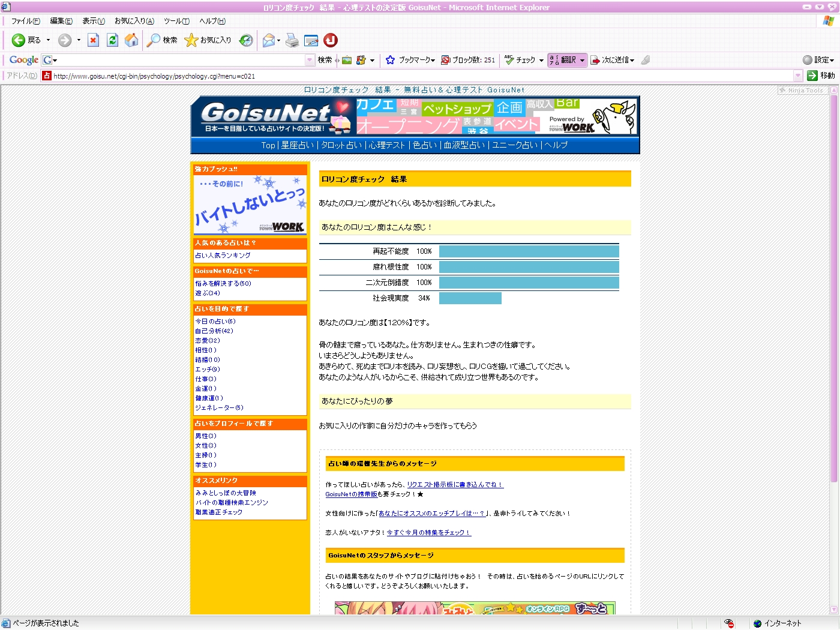Expand the Google search box history dropdown
The width and height of the screenshot is (840, 630).
tap(310, 60)
